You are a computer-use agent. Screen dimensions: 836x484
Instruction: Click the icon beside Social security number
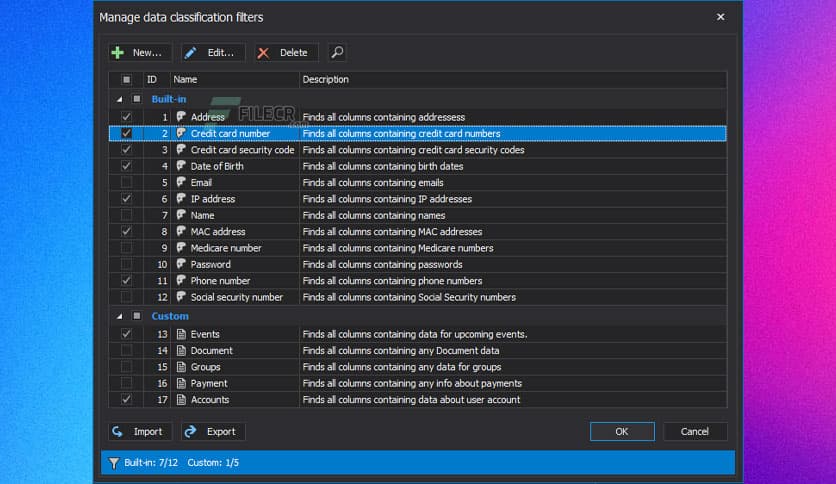(x=181, y=296)
